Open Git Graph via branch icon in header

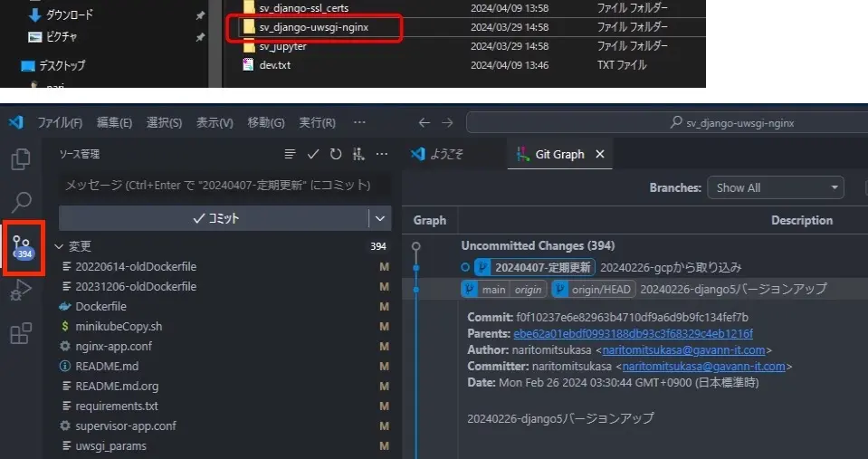(358, 155)
